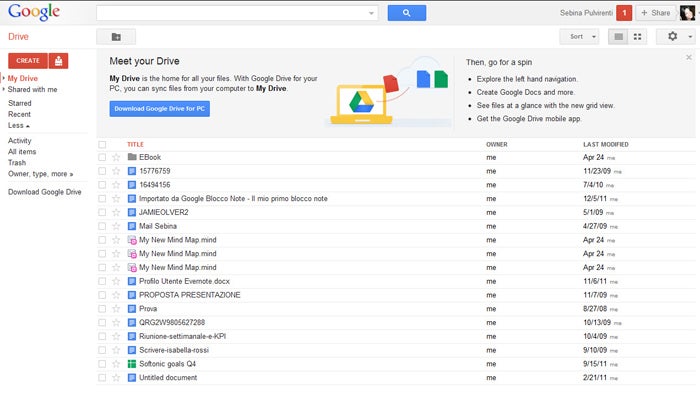Expand the Shared with me arrow

pyautogui.click(x=4, y=89)
